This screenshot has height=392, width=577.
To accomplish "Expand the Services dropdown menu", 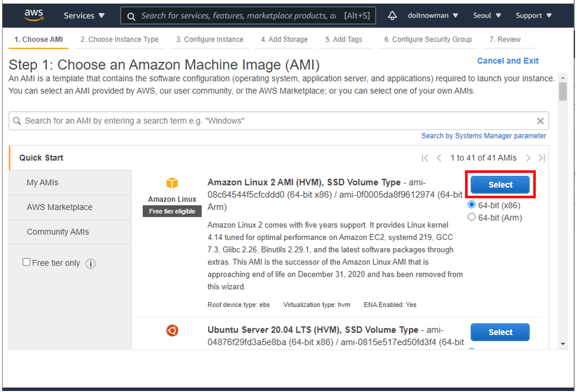I will pos(84,15).
